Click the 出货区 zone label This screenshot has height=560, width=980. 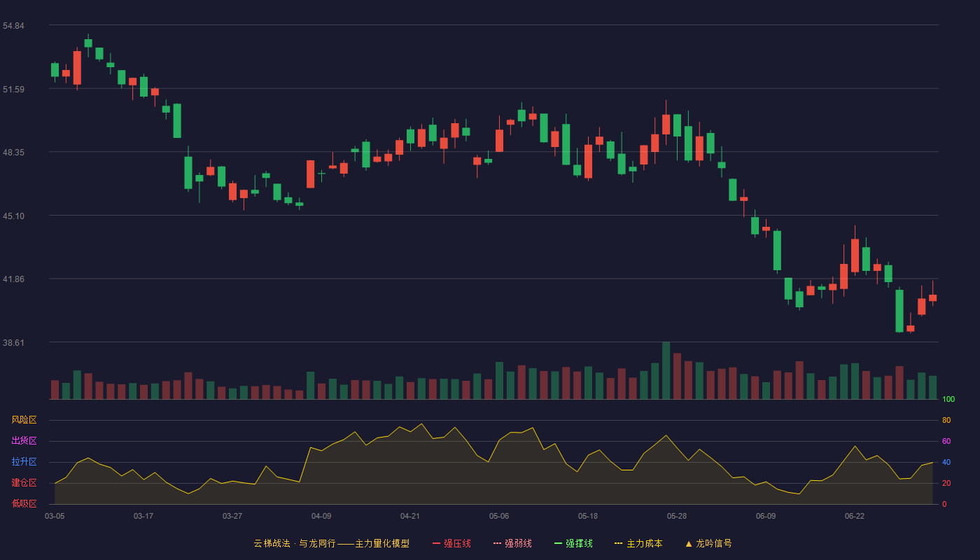24,441
